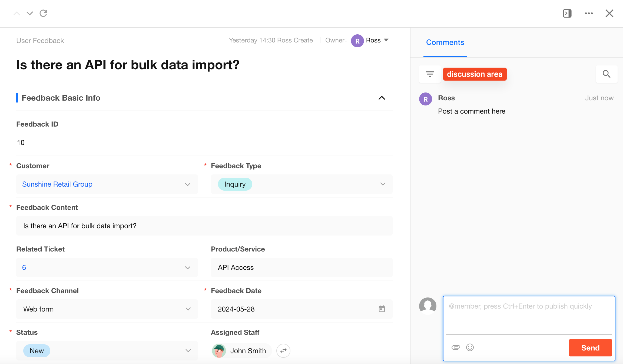Click the refresh icon in top bar
This screenshot has width=623, height=364.
tap(43, 13)
